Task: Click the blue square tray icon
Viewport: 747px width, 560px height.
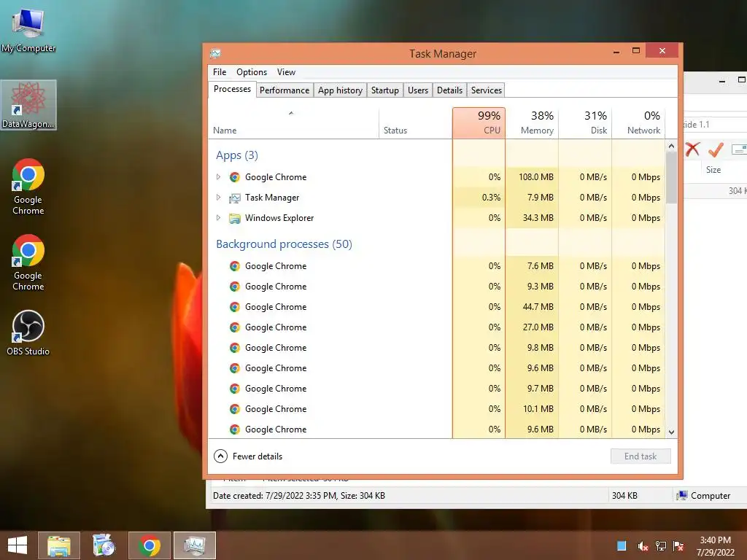Action: click(x=622, y=545)
